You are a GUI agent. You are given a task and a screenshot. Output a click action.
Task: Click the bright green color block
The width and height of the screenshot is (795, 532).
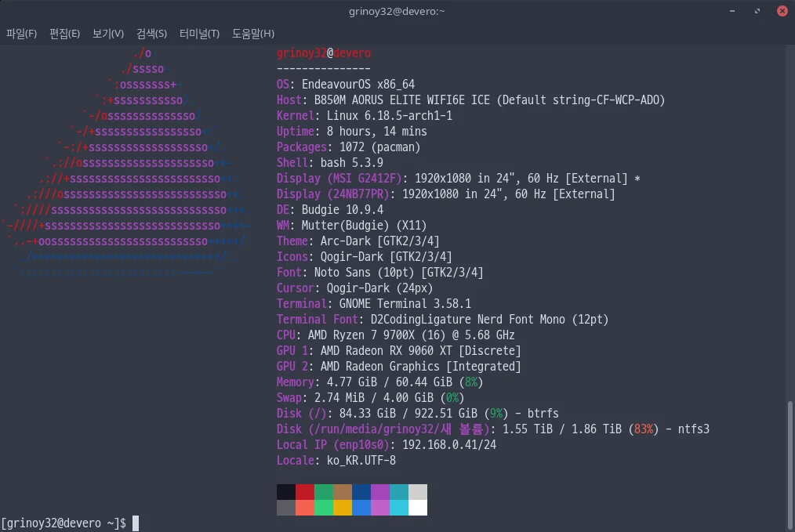[324, 508]
